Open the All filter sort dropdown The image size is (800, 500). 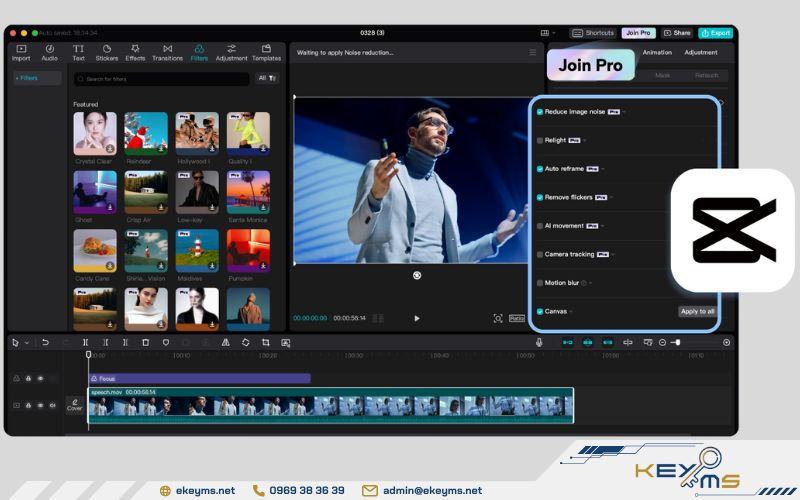pyautogui.click(x=267, y=78)
